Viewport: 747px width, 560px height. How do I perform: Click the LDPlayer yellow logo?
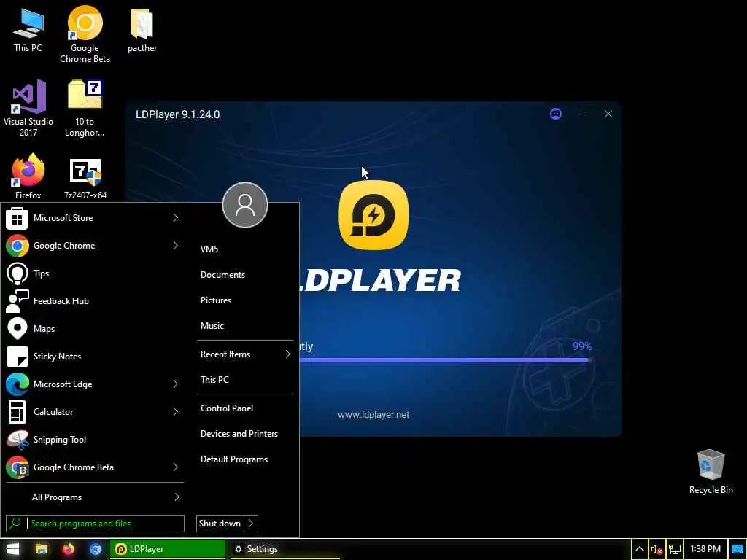(x=373, y=215)
